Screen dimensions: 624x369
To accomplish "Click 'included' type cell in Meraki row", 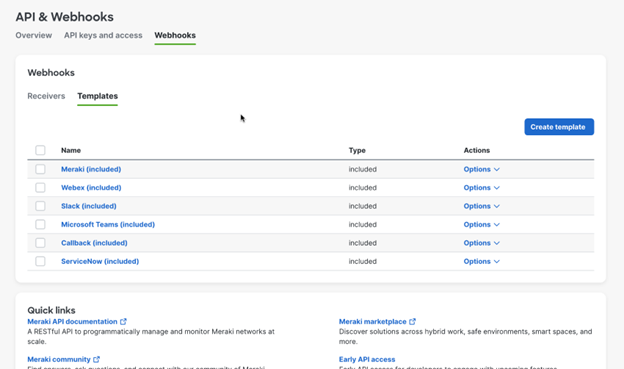I will (363, 169).
